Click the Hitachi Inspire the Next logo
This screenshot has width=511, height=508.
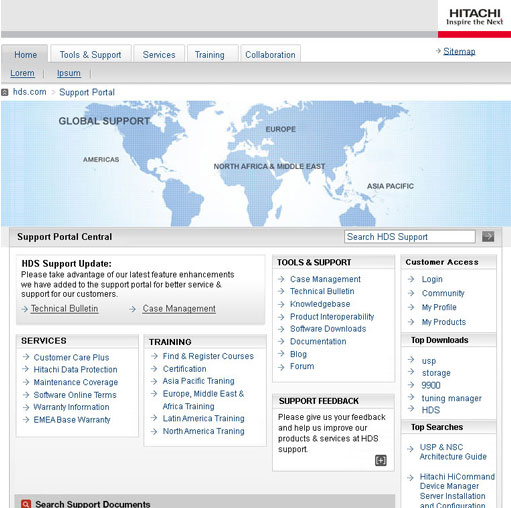point(475,17)
